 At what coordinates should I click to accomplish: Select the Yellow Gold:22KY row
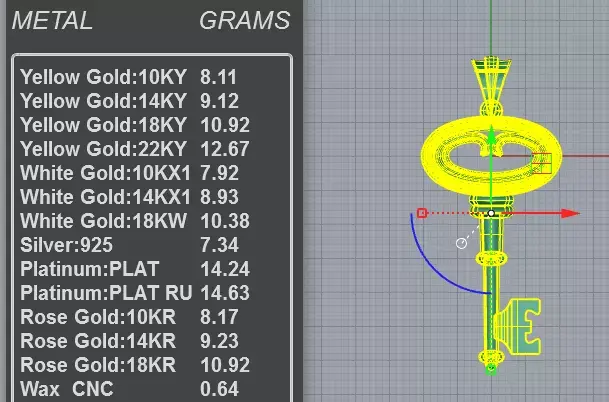point(135,149)
